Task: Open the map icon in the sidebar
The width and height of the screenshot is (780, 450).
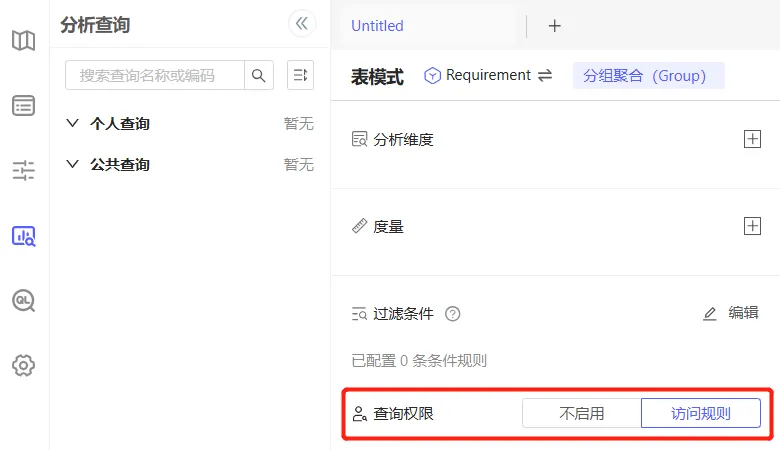Action: 23,41
